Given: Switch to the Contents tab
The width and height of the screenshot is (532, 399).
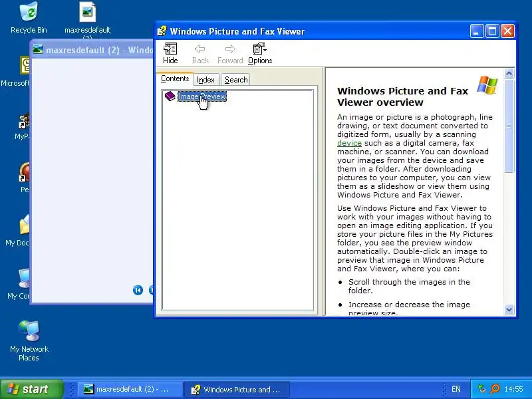Looking at the screenshot, I should [x=175, y=78].
